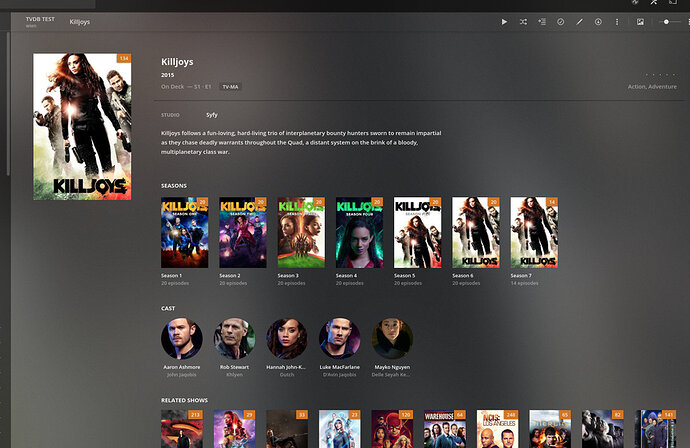Click the TV-MA rating tag
Image resolution: width=690 pixels, height=448 pixels.
230,87
